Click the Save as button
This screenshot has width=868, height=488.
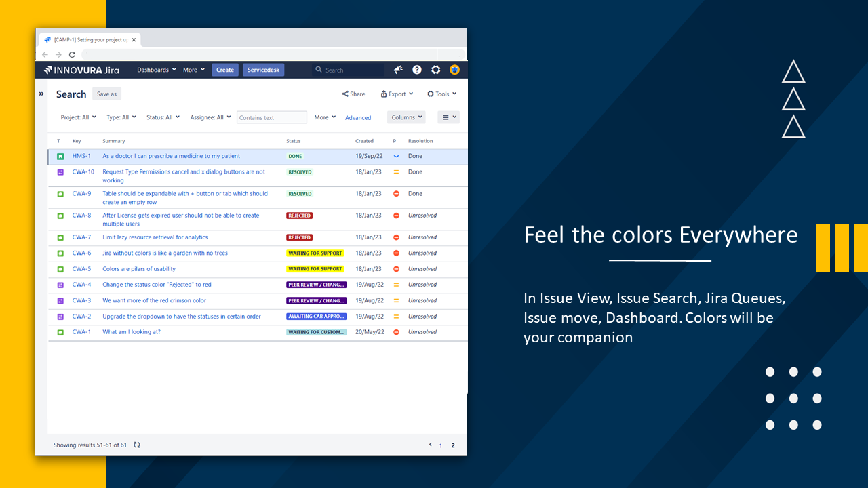click(106, 94)
